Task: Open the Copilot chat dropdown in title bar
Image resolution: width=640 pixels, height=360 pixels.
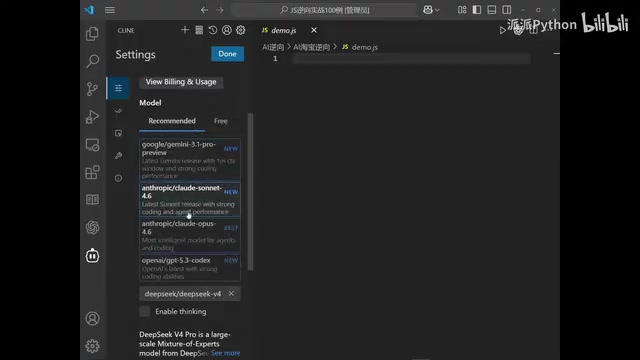Action: pos(431,10)
